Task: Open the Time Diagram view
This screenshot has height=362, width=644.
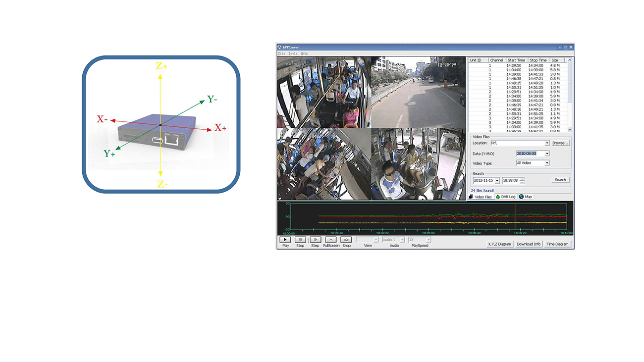Action: tap(557, 244)
